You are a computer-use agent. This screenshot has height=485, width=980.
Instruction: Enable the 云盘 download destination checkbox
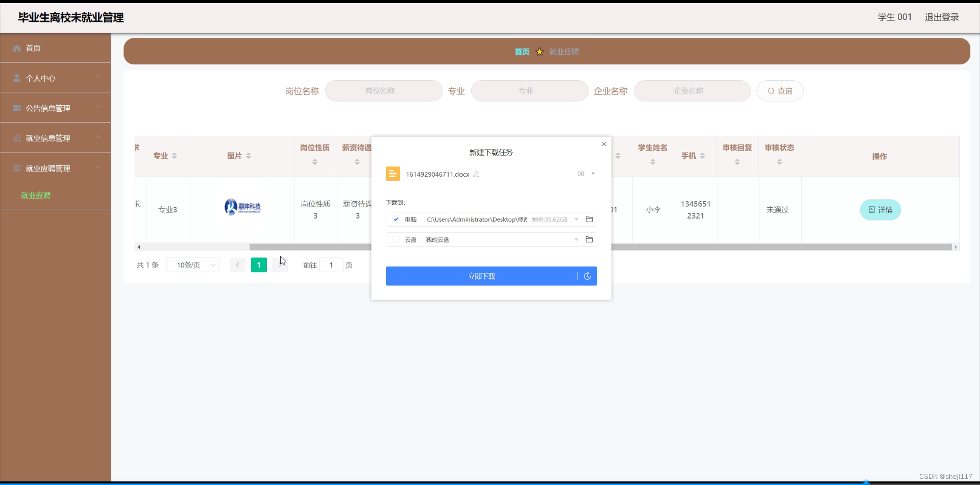[x=396, y=239]
